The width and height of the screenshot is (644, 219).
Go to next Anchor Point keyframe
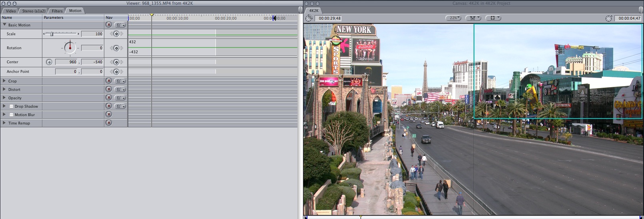coord(122,72)
